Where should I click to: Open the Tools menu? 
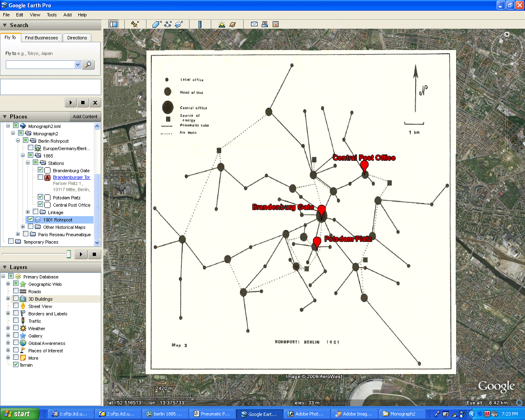(x=52, y=15)
